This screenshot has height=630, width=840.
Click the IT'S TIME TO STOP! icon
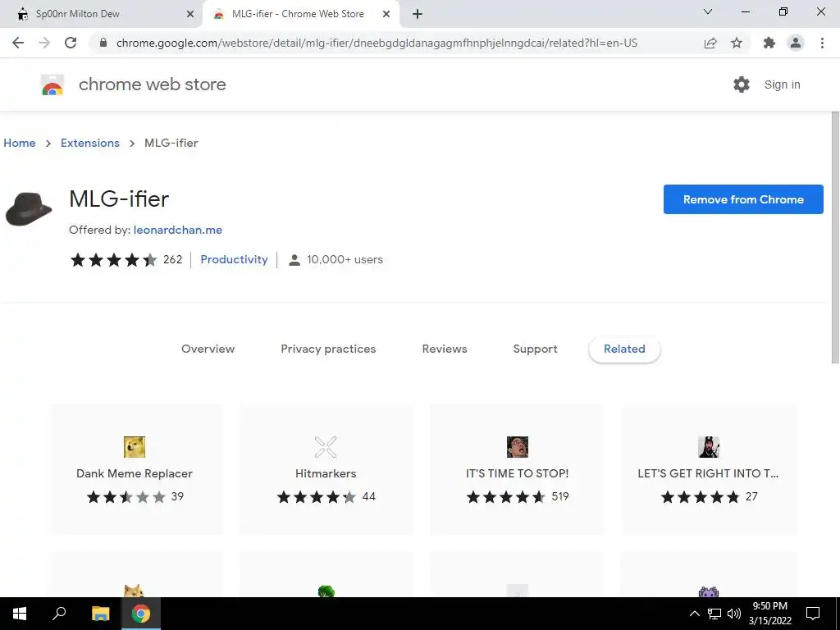point(518,447)
